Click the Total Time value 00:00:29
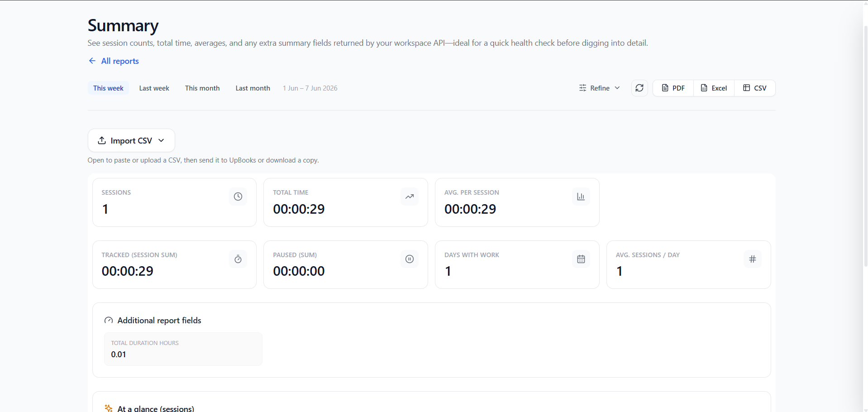The width and height of the screenshot is (868, 412). pos(299,209)
